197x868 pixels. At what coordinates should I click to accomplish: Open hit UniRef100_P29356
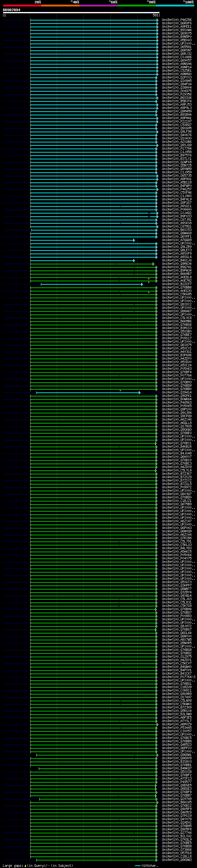coord(177,95)
